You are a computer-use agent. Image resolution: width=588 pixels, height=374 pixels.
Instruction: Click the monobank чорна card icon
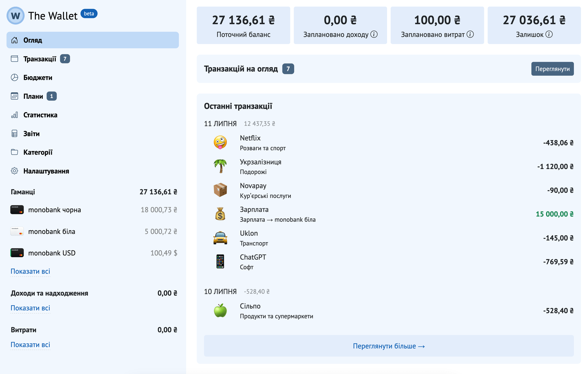17,210
